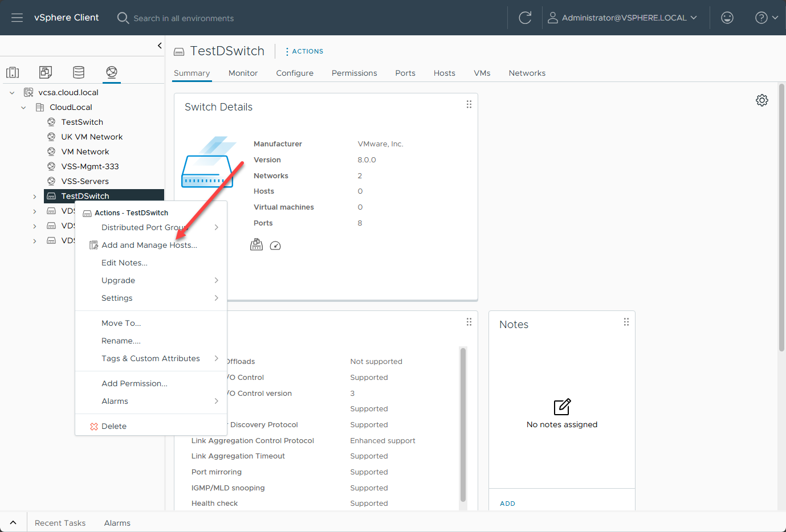Open the Networks tab
The width and height of the screenshot is (786, 532).
coord(527,73)
